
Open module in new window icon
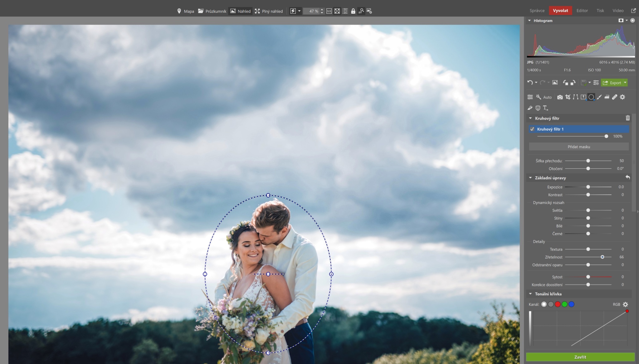(x=633, y=11)
